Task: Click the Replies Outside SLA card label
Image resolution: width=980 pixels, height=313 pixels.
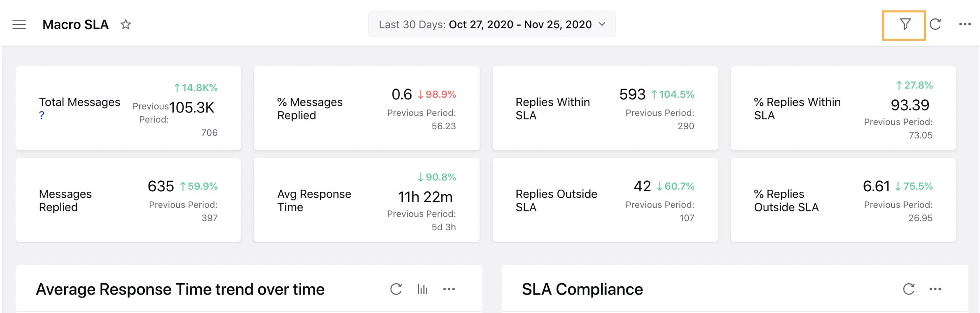Action: tap(556, 201)
